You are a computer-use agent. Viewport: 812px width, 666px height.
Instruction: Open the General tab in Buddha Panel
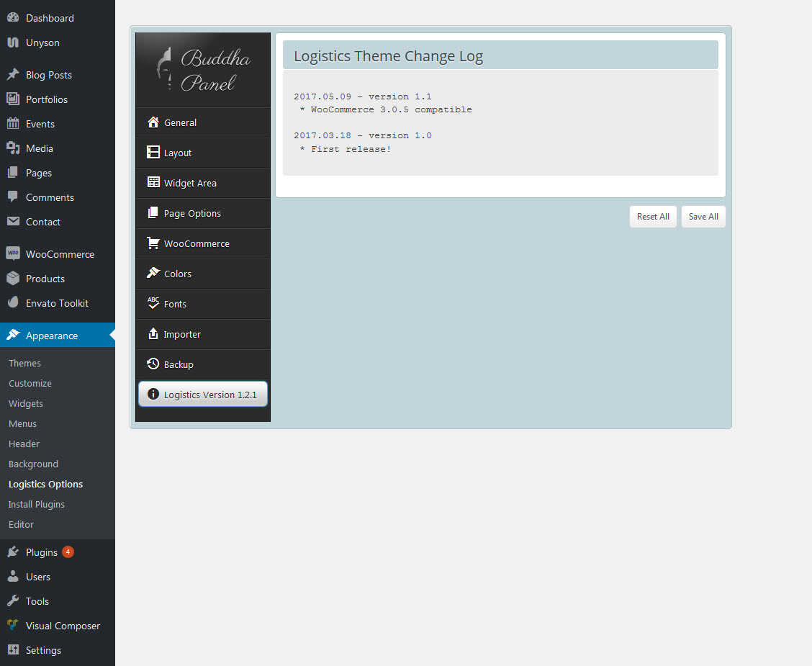(x=203, y=122)
